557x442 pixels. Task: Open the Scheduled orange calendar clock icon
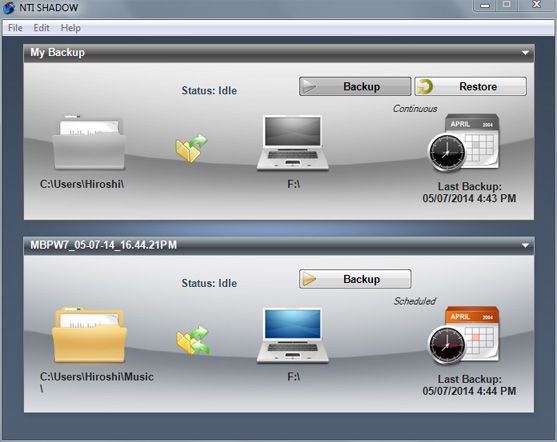(464, 335)
